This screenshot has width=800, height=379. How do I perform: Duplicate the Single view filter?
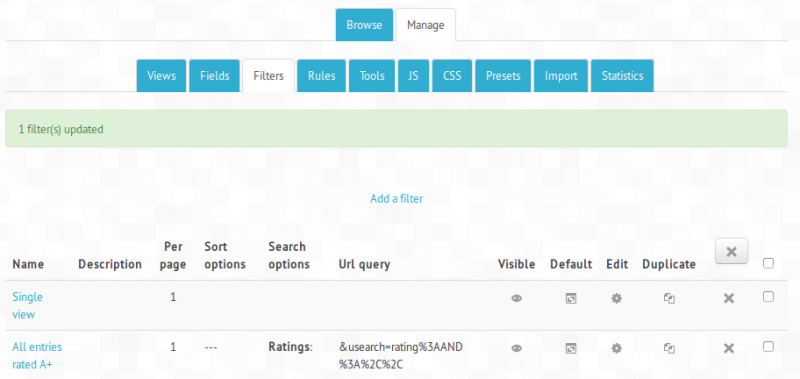tap(669, 298)
